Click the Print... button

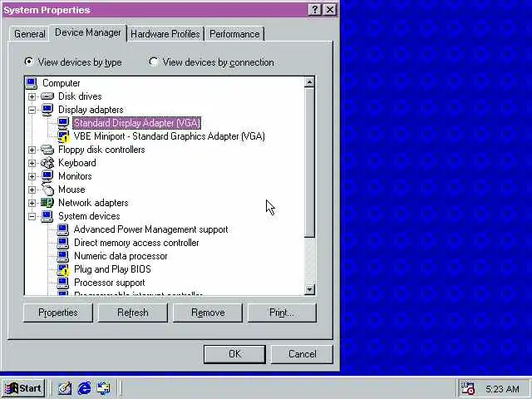point(282,313)
